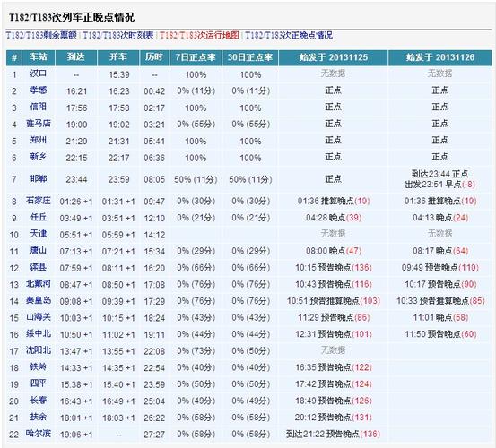The image size is (496, 448).
Task: Click 到达21:22 预告晚点(136) in 哈尔滨 row
Action: point(333,434)
